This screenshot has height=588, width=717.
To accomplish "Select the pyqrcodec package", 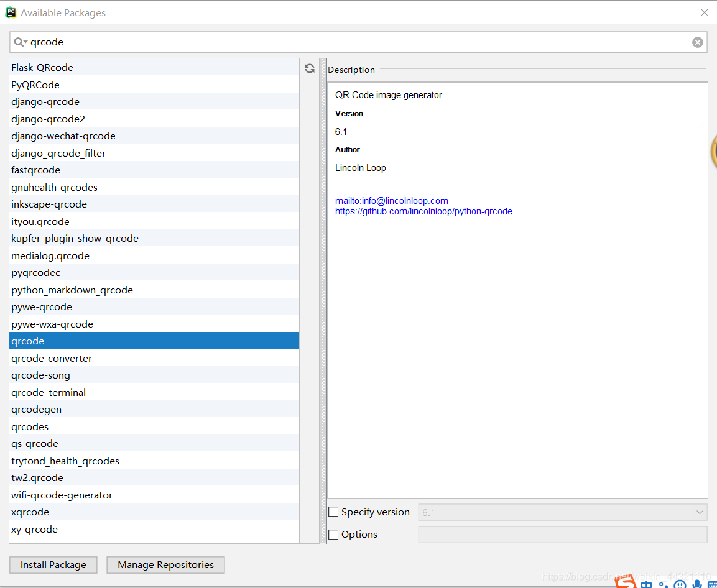I will [x=154, y=272].
